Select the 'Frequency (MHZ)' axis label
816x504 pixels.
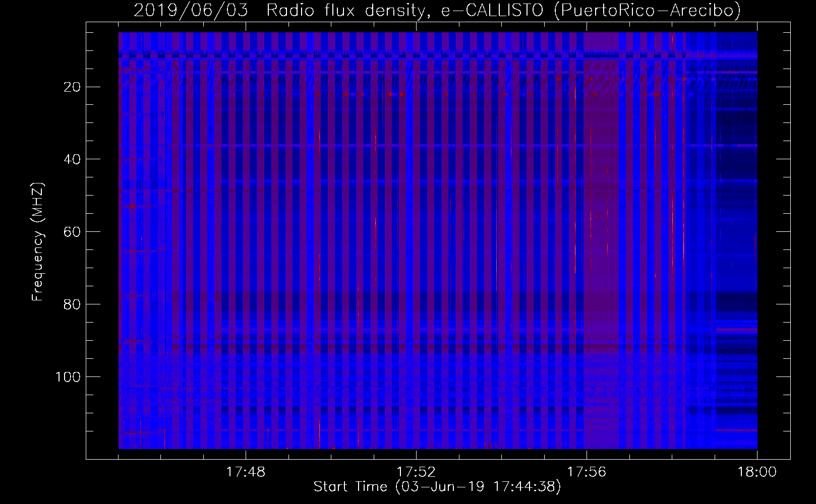coord(38,242)
